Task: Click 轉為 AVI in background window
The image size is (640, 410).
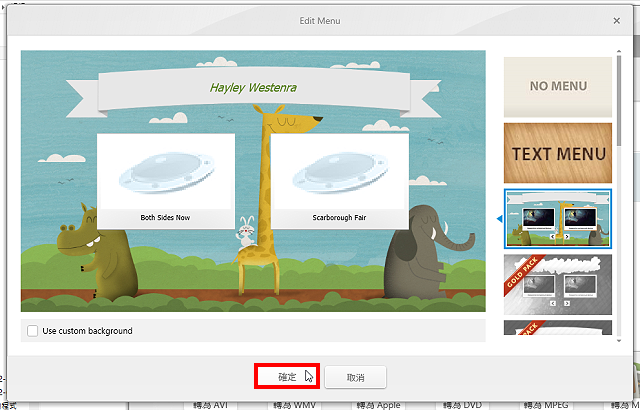Action: point(211,406)
